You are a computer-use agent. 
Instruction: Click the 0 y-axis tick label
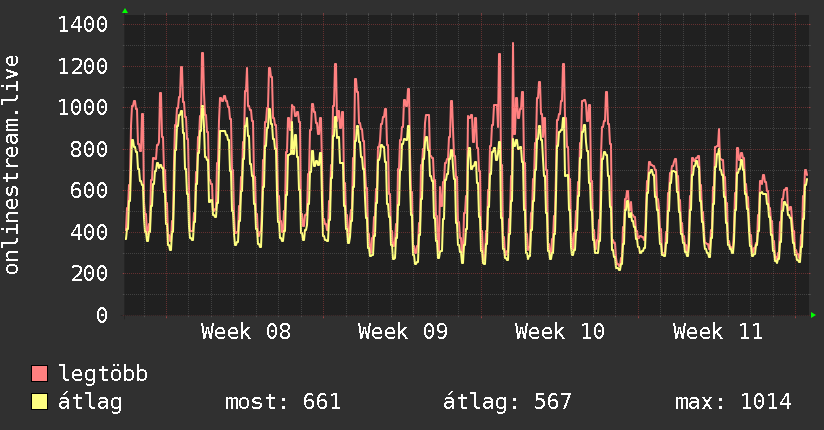pyautogui.click(x=102, y=314)
